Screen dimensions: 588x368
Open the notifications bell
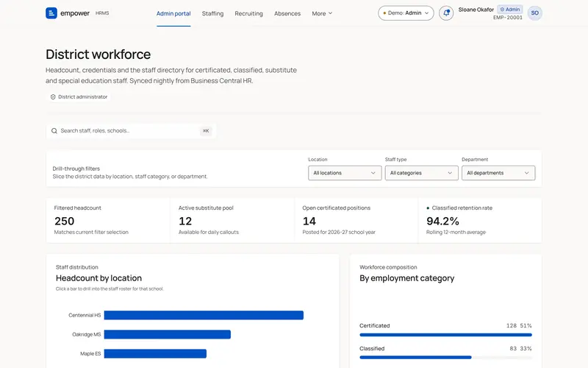tap(446, 13)
